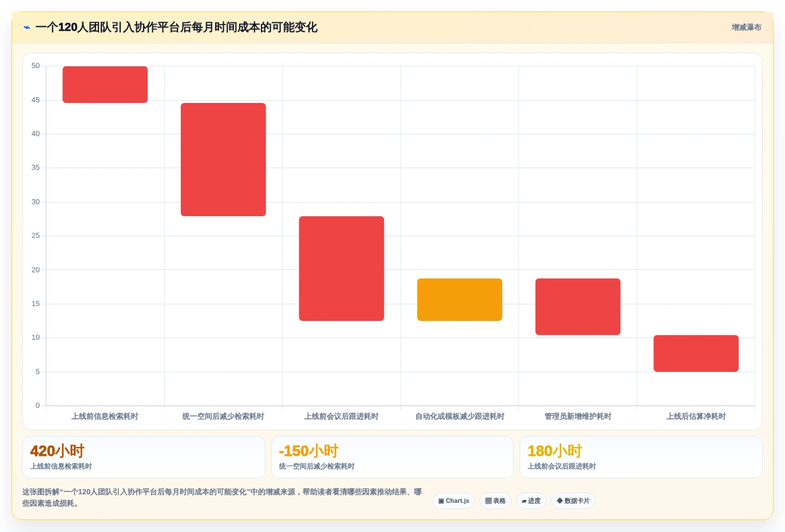Click the 进度 tag chip
Viewport: 785px width, 532px height.
531,501
